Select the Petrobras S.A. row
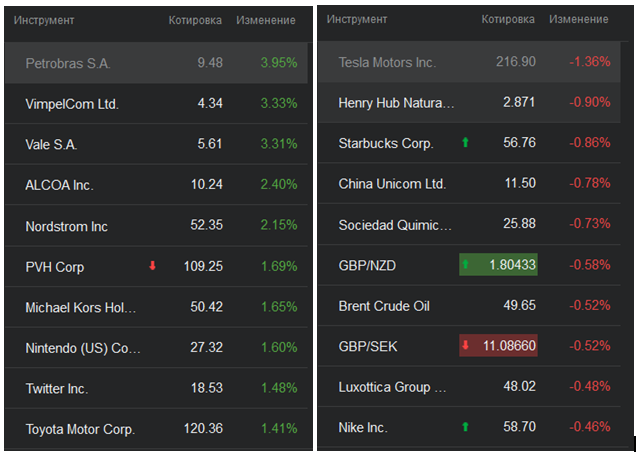636x458 pixels. pyautogui.click(x=68, y=63)
